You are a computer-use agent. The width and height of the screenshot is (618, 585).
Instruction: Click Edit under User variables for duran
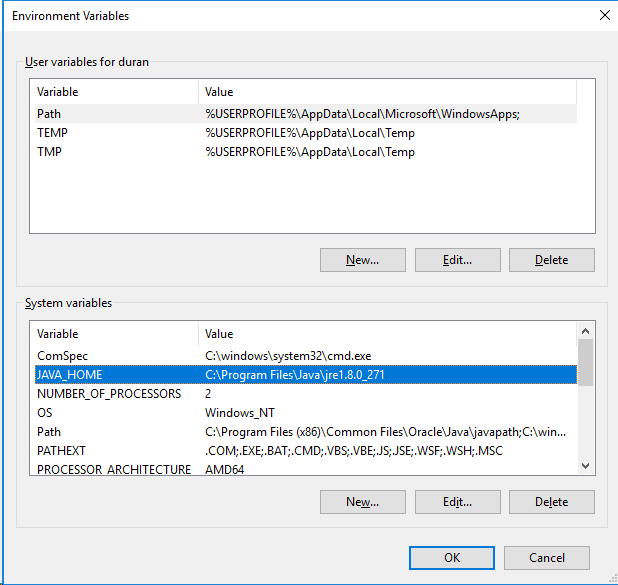click(458, 260)
